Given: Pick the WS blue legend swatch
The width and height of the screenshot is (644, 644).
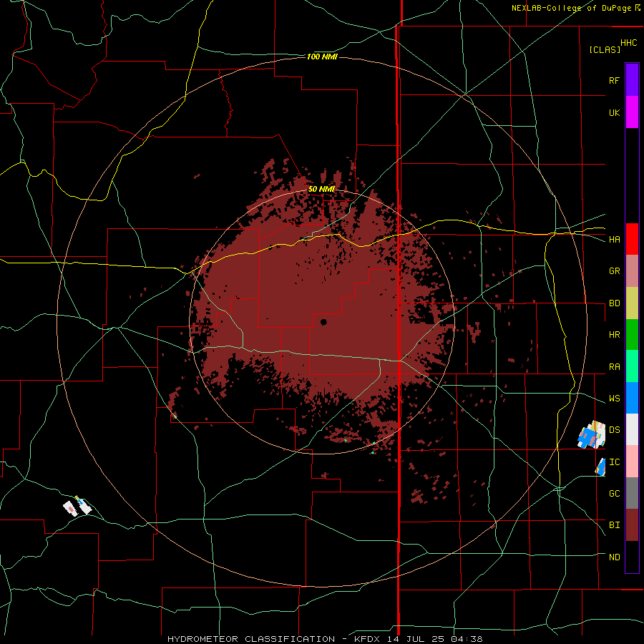Looking at the screenshot, I should [x=632, y=398].
